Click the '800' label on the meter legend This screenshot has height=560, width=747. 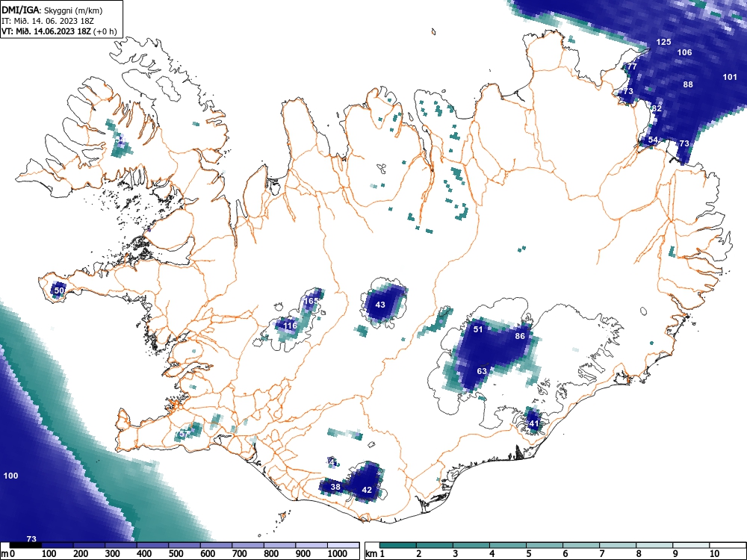(x=271, y=554)
